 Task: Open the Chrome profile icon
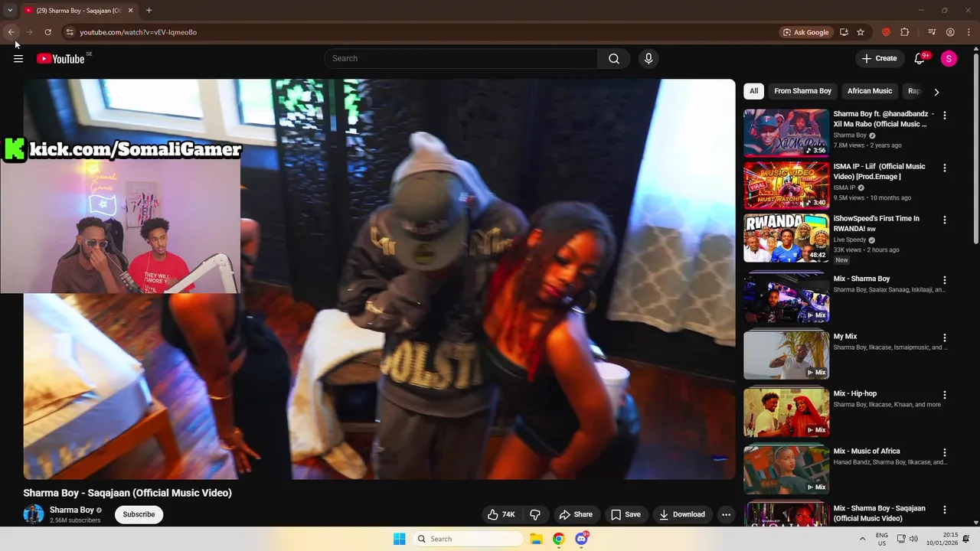950,32
